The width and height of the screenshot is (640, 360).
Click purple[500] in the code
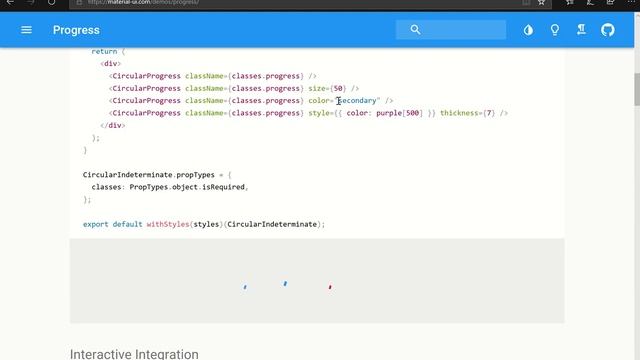399,113
